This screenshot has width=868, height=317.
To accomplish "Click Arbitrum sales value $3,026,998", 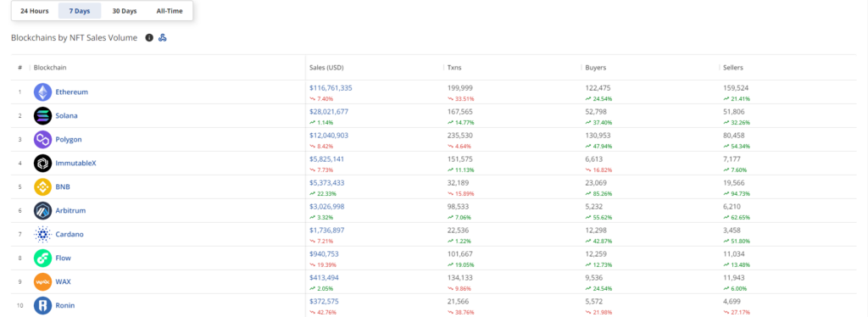I will [x=326, y=206].
